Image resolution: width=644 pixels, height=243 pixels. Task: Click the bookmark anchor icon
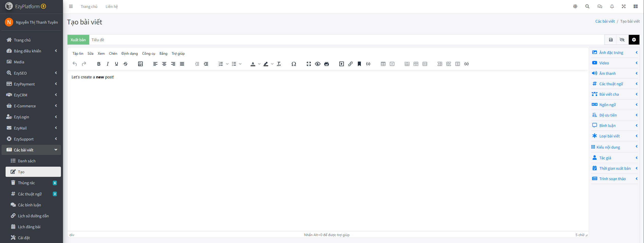coord(359,64)
